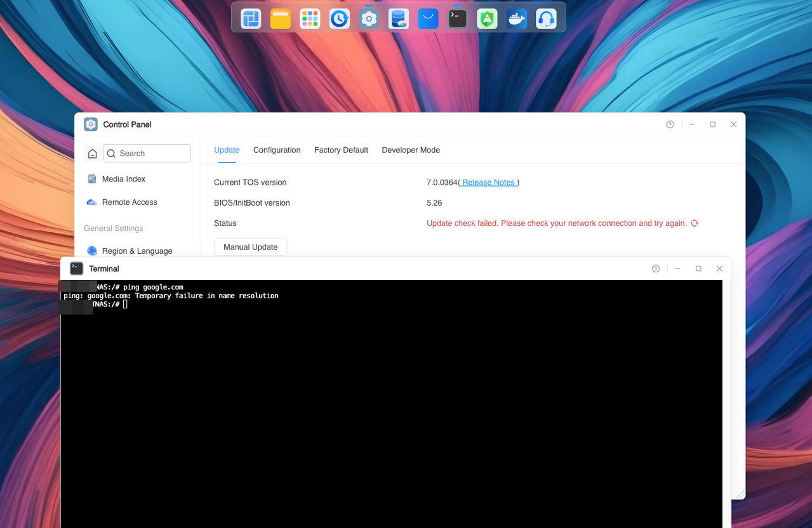Launch the Docker whale dock icon

[517, 19]
